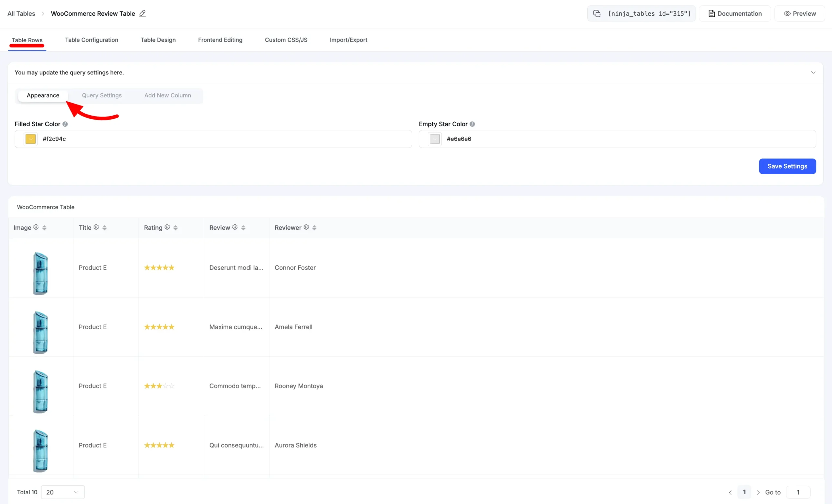Collapse the query settings panel

(813, 72)
